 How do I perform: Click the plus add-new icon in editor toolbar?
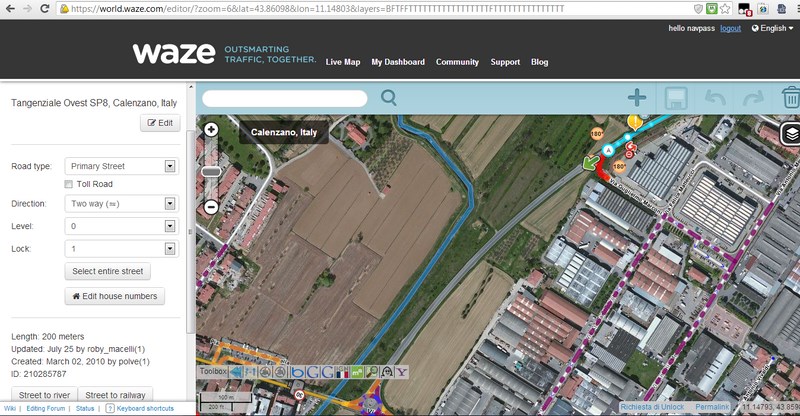click(637, 97)
